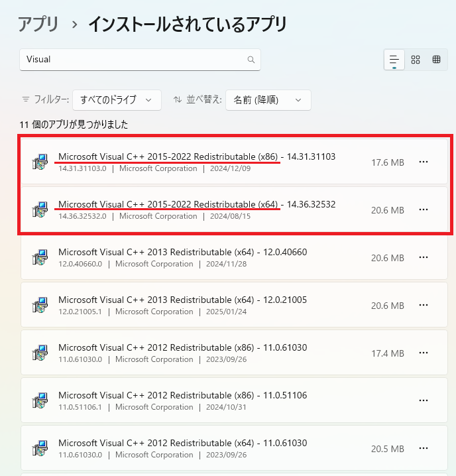Click the sort arrows icon beside 並べ替え

[178, 99]
